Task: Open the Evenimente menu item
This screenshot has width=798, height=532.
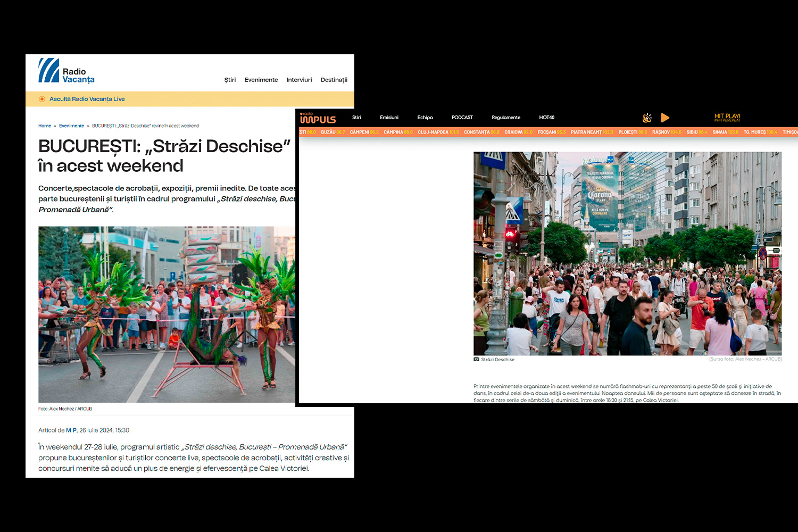Action: coord(261,80)
